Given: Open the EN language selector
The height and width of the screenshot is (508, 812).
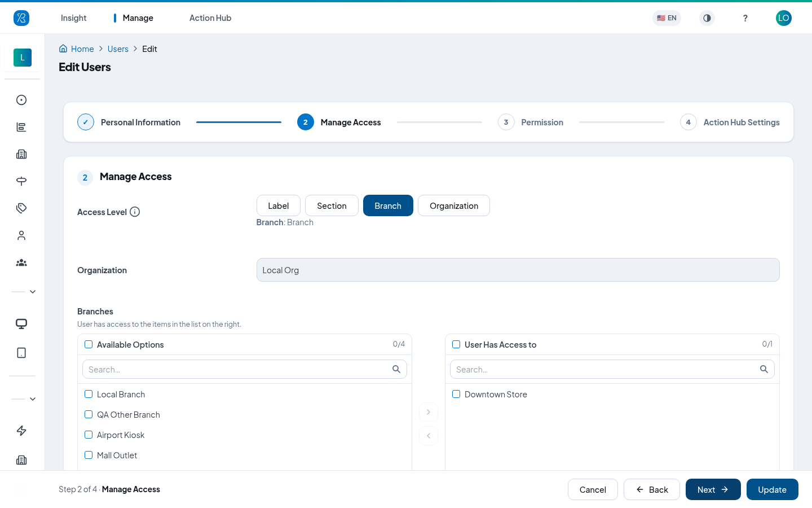Looking at the screenshot, I should tap(667, 18).
